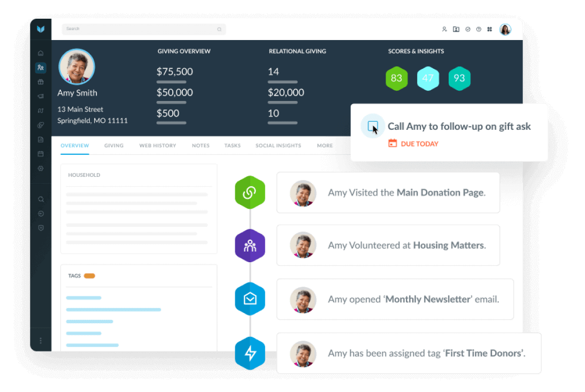Click into the Search field
Screen dimensions: 585x392
pos(139,29)
